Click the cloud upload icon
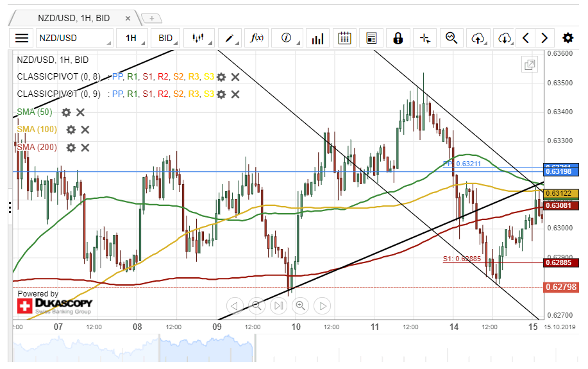 click(x=478, y=38)
